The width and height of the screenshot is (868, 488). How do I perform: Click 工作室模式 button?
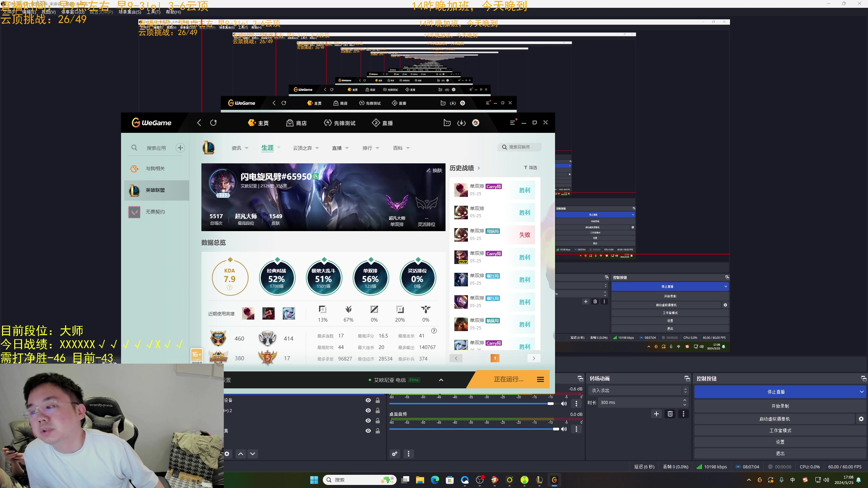pos(780,430)
